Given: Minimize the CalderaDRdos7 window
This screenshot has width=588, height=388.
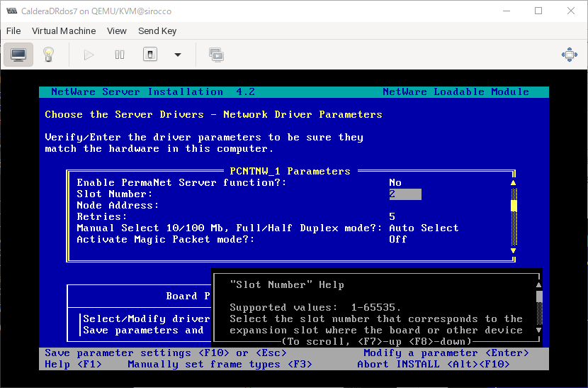Looking at the screenshot, I should click(507, 11).
